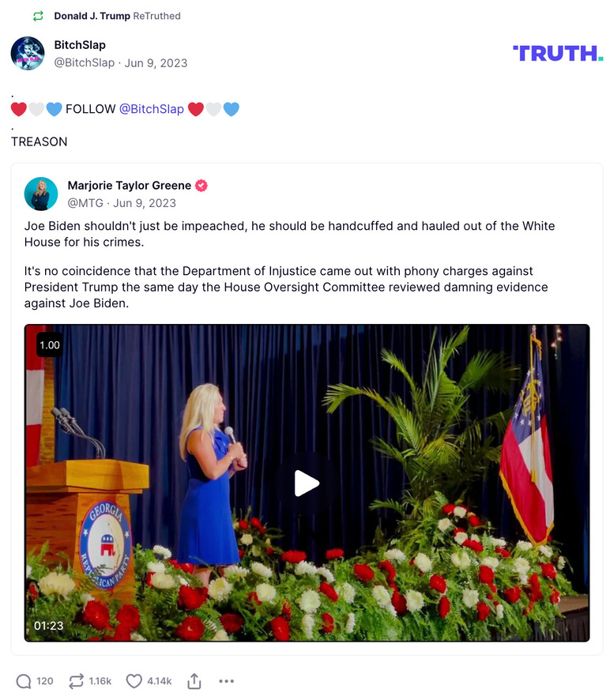Open BitchSlap profile avatar
614x700 pixels.
point(28,54)
